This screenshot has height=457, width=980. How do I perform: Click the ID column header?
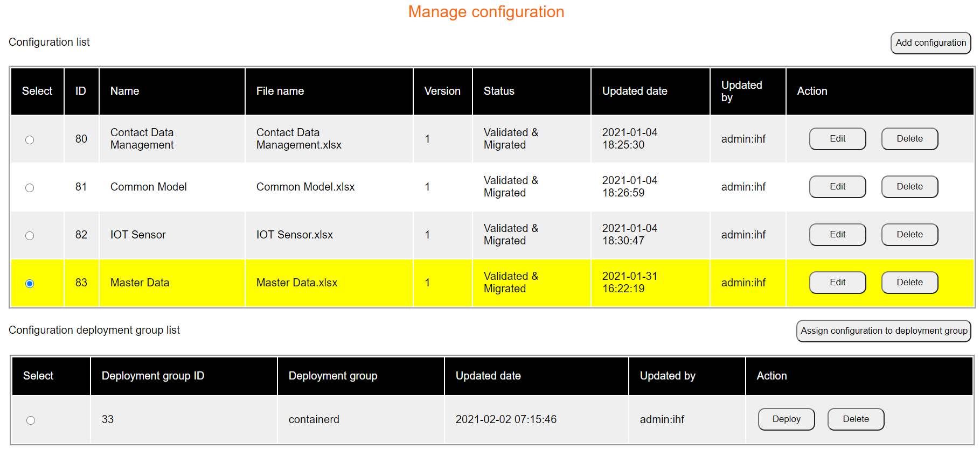[x=81, y=92]
